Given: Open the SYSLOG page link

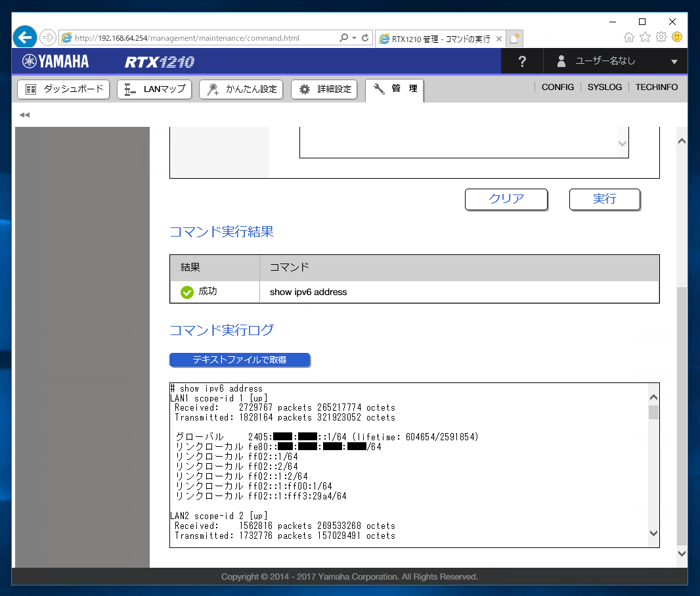Looking at the screenshot, I should 604,87.
